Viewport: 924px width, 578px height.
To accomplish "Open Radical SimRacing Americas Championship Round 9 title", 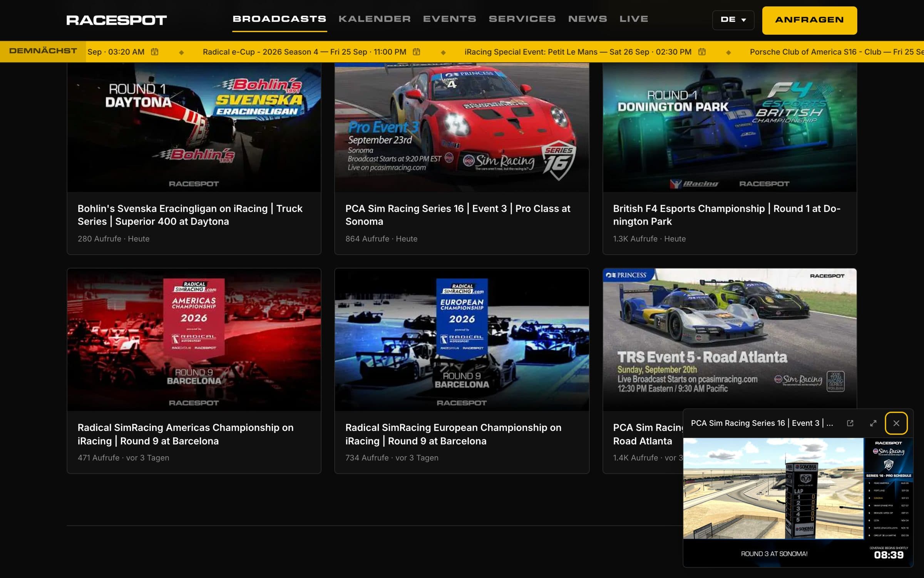I will (186, 434).
